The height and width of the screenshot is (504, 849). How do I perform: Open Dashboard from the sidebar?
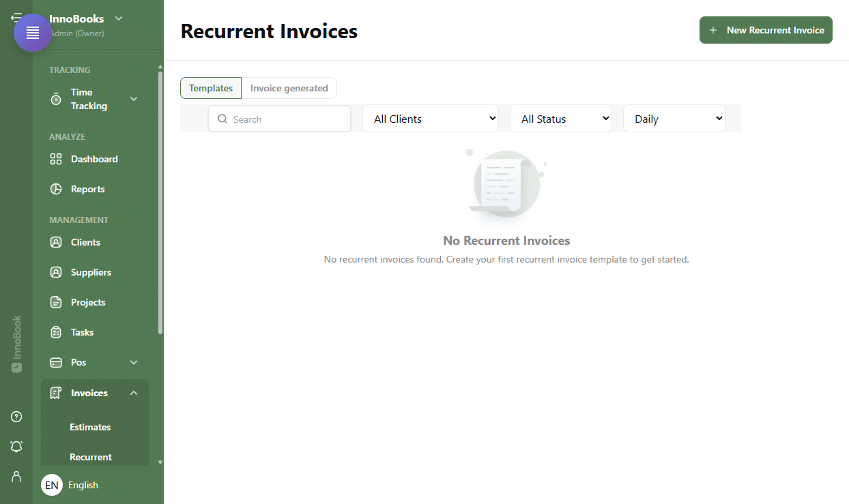click(95, 159)
